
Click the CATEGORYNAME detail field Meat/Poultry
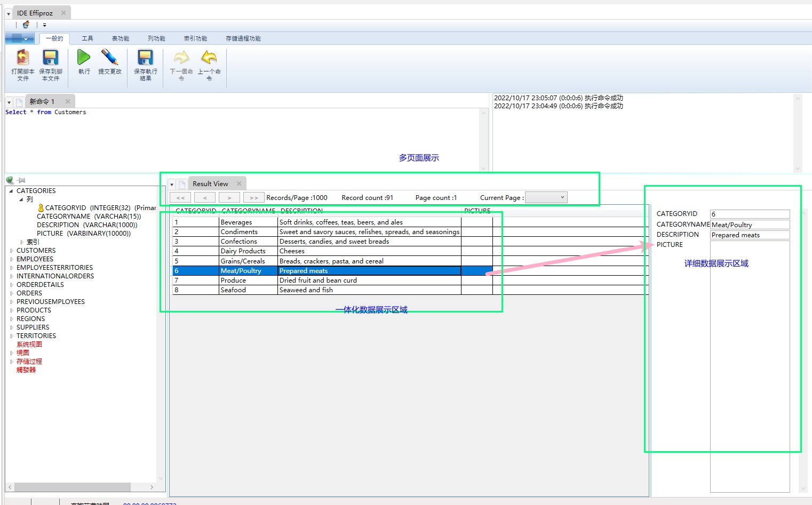750,225
